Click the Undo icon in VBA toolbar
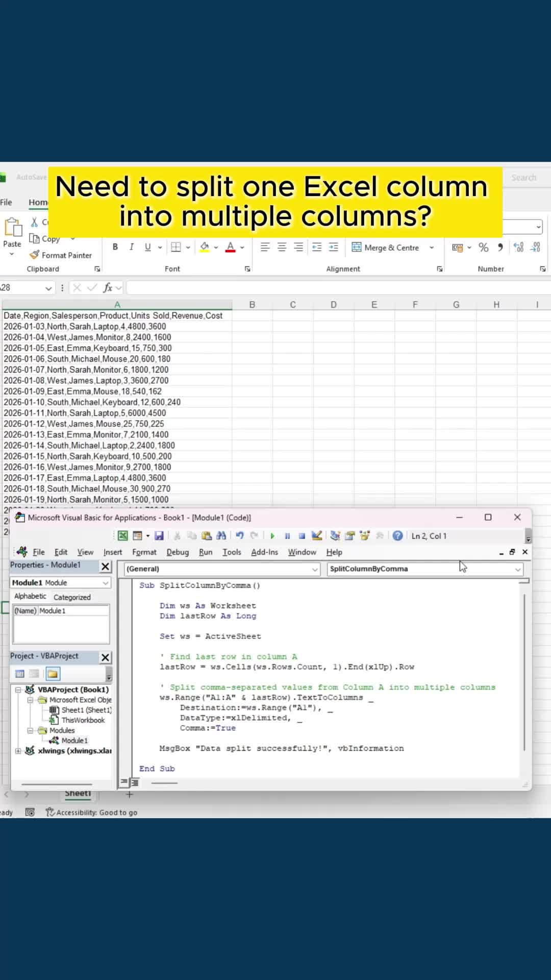The image size is (551, 980). (x=239, y=535)
